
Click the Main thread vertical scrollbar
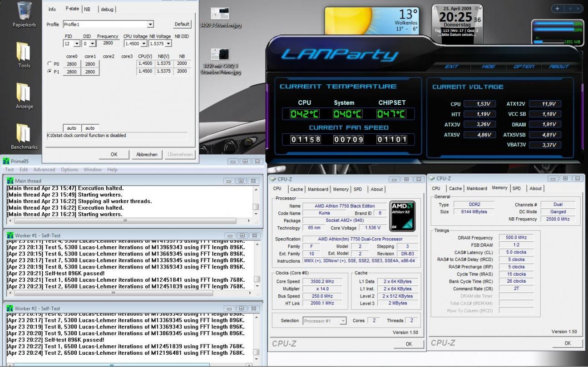click(x=256, y=201)
